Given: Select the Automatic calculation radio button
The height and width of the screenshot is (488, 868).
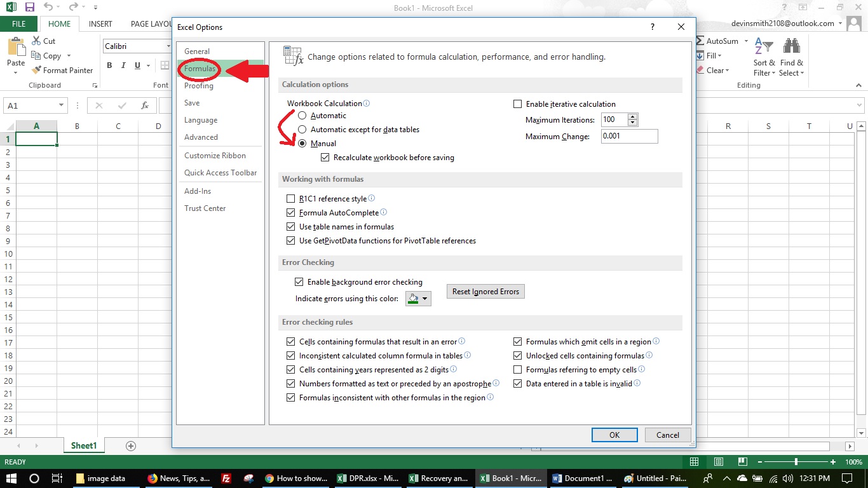Looking at the screenshot, I should click(302, 116).
